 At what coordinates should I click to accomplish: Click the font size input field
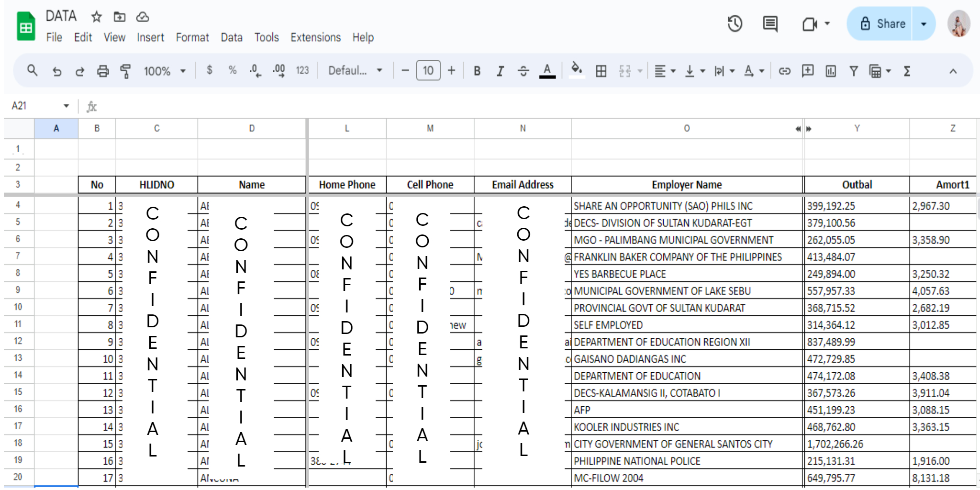(428, 71)
